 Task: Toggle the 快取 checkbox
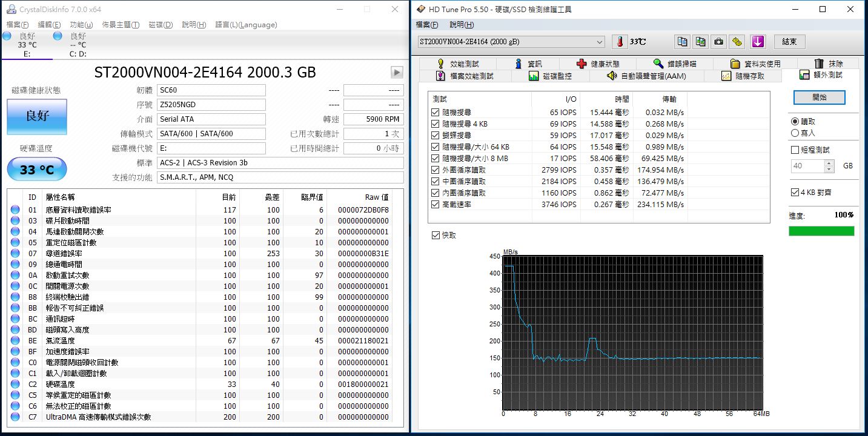coord(435,235)
